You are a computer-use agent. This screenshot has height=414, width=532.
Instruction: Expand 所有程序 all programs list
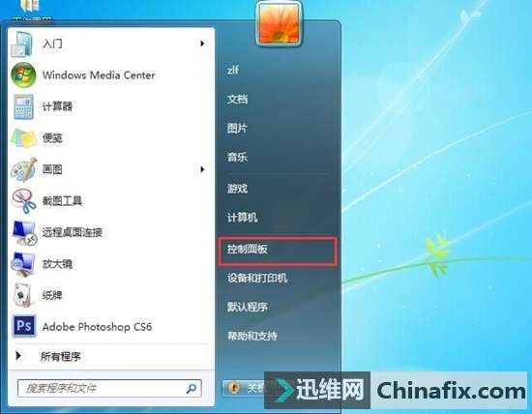click(x=60, y=356)
